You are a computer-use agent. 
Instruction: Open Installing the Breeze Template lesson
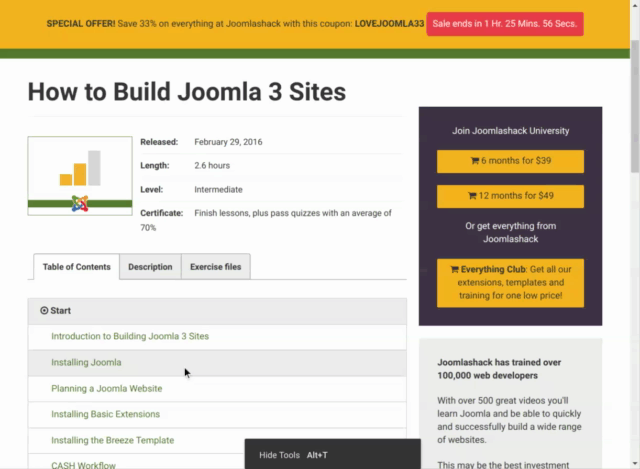click(113, 440)
